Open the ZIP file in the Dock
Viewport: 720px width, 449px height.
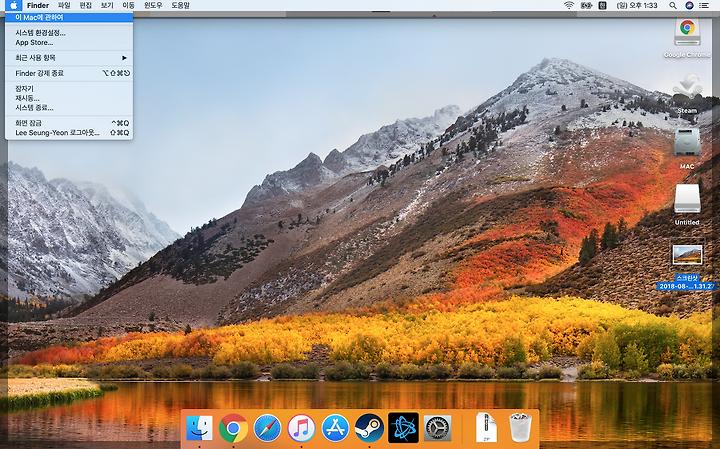(486, 427)
